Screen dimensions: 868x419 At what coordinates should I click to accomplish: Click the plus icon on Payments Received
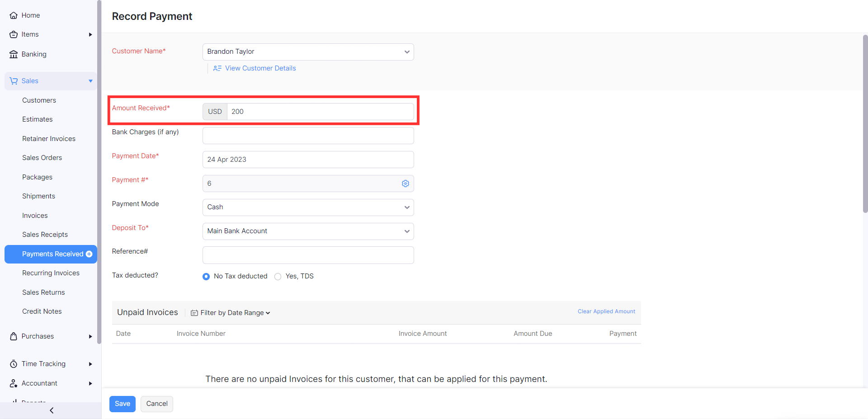[x=89, y=254]
